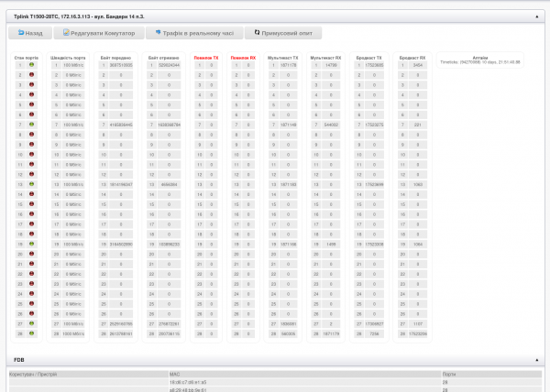Image resolution: width=550 pixels, height=392 pixels.
Task: Click port 1 green status icon
Action: pyautogui.click(x=31, y=65)
